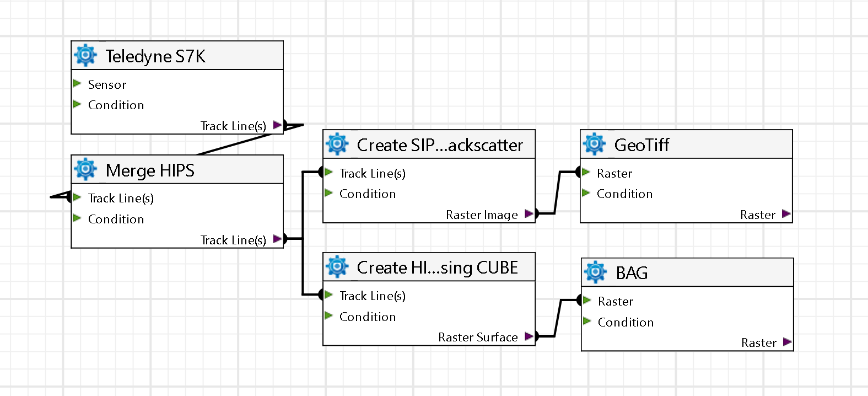This screenshot has height=396, width=868.
Task: Click Teledyne S7K purple Track Line(s) output arrow
Action: [277, 125]
